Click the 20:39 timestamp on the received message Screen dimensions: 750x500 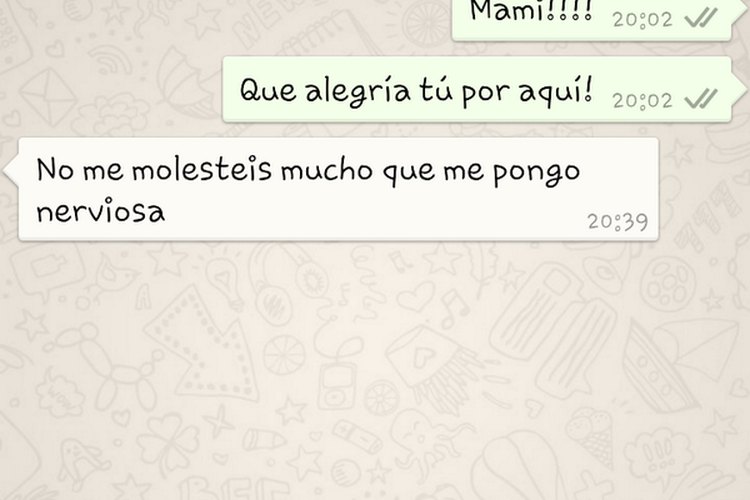pos(618,222)
